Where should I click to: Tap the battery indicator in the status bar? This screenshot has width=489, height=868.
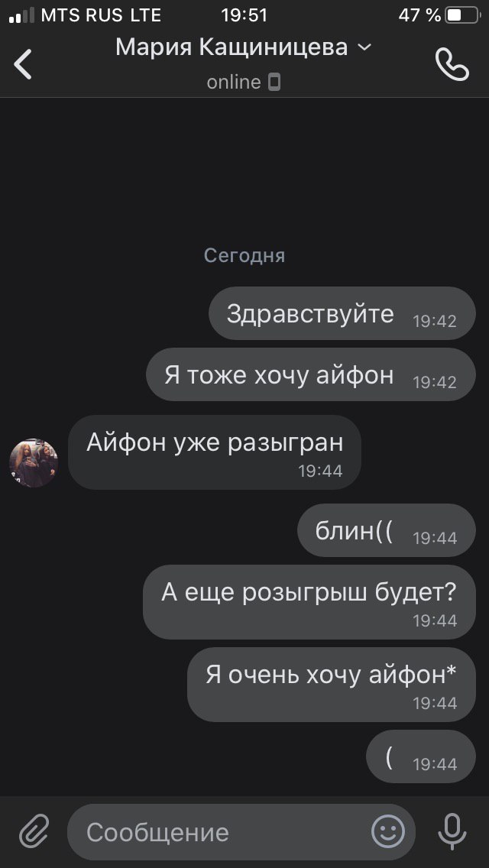click(462, 15)
